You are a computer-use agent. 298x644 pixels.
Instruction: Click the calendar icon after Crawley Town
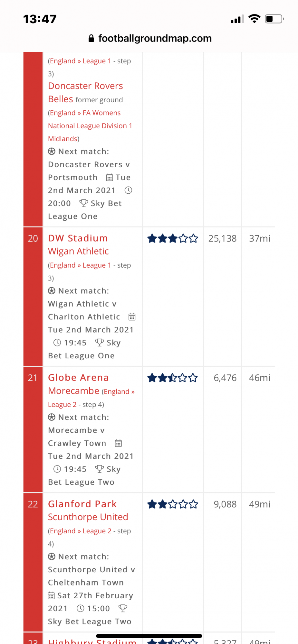click(118, 443)
